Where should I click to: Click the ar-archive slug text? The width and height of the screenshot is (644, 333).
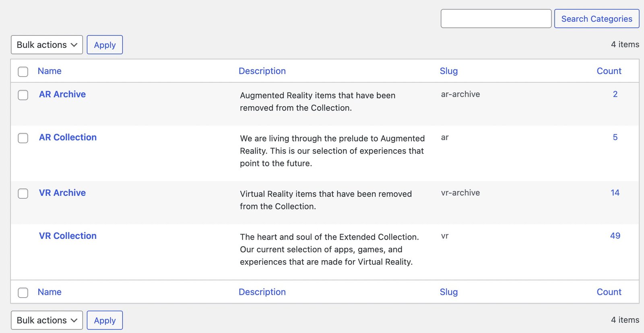pyautogui.click(x=460, y=94)
